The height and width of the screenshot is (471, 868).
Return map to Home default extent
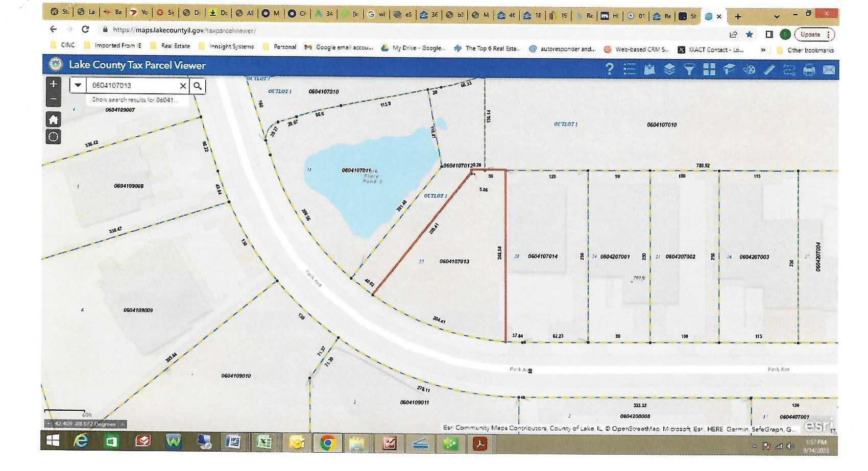(54, 120)
